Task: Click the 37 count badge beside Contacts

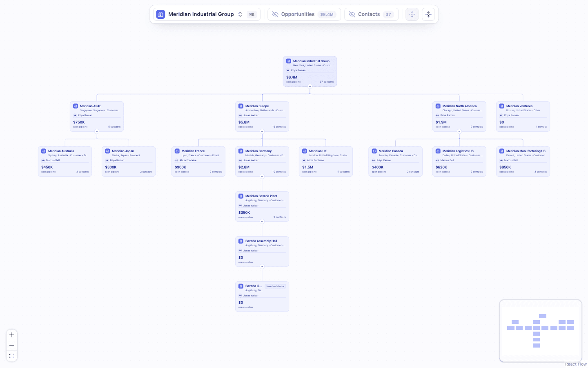Action: coord(388,14)
